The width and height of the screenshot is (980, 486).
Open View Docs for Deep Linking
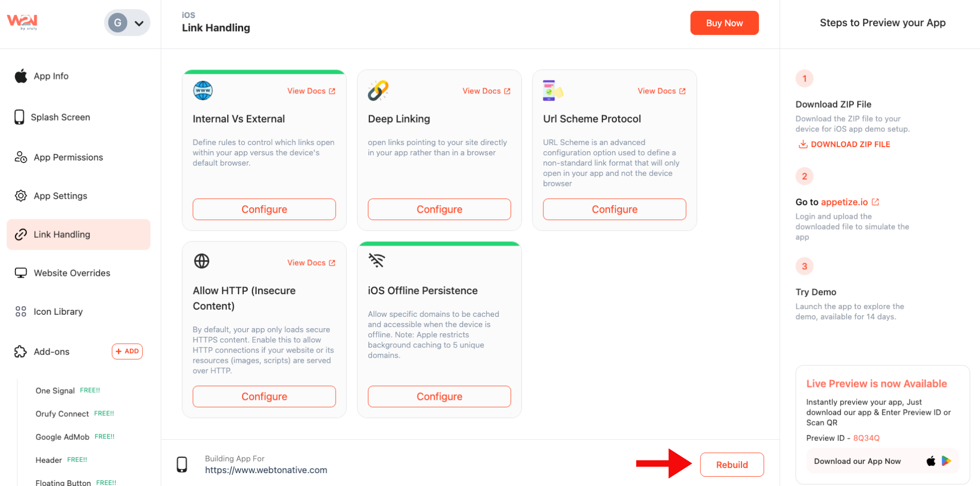(x=486, y=91)
